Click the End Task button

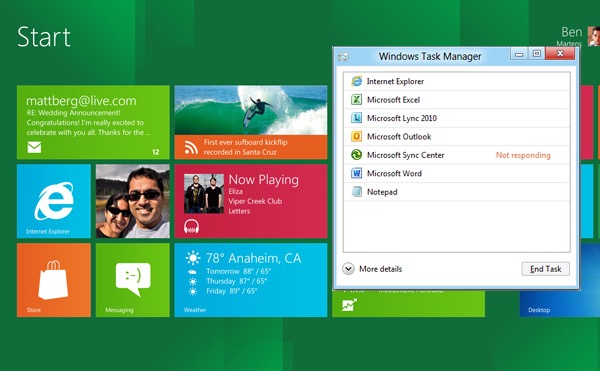(x=545, y=269)
